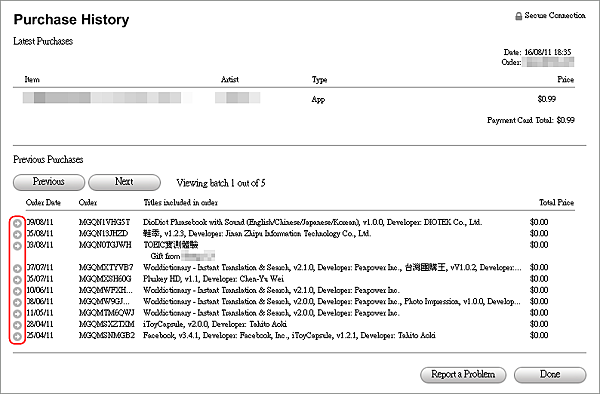
Task: Click the Order Date column header
Action: pyautogui.click(x=43, y=202)
